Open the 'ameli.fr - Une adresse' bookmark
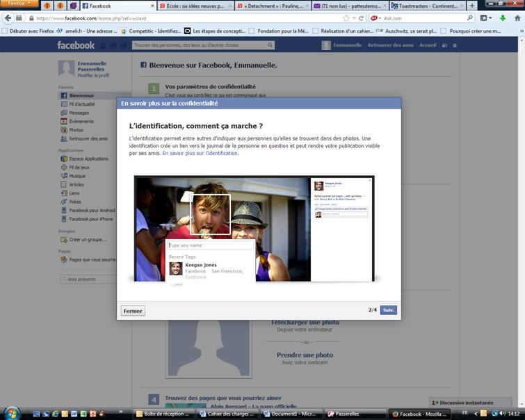The width and height of the screenshot is (525, 420). click(88, 31)
